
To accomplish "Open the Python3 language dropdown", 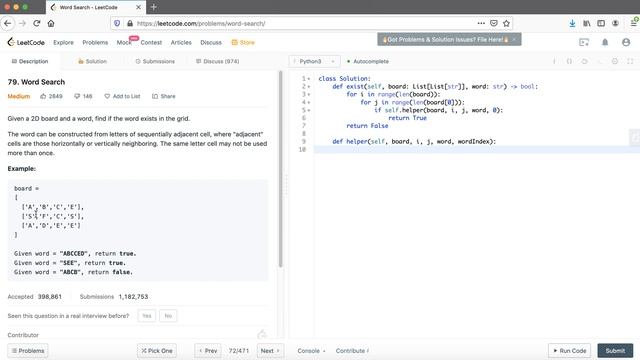I will [x=314, y=61].
